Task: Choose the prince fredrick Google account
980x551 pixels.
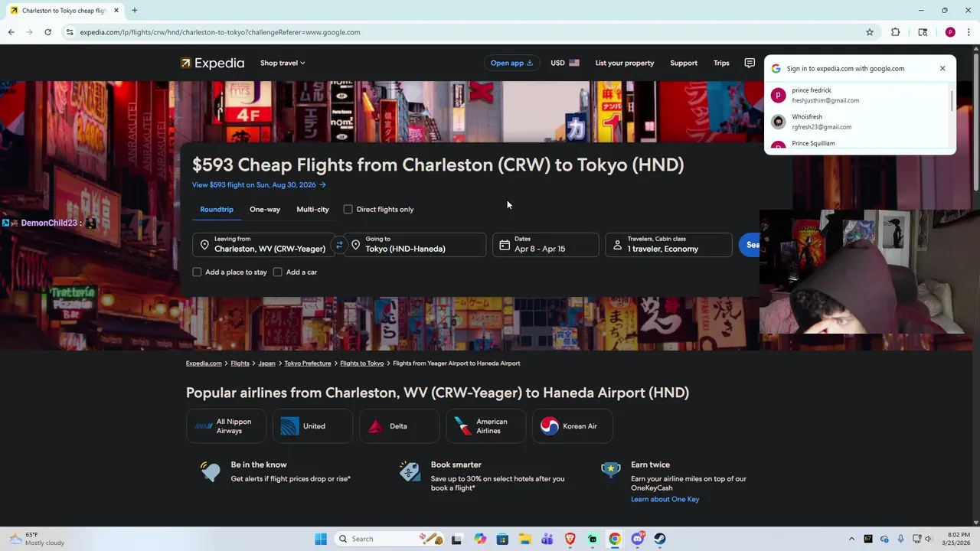Action: (x=857, y=95)
